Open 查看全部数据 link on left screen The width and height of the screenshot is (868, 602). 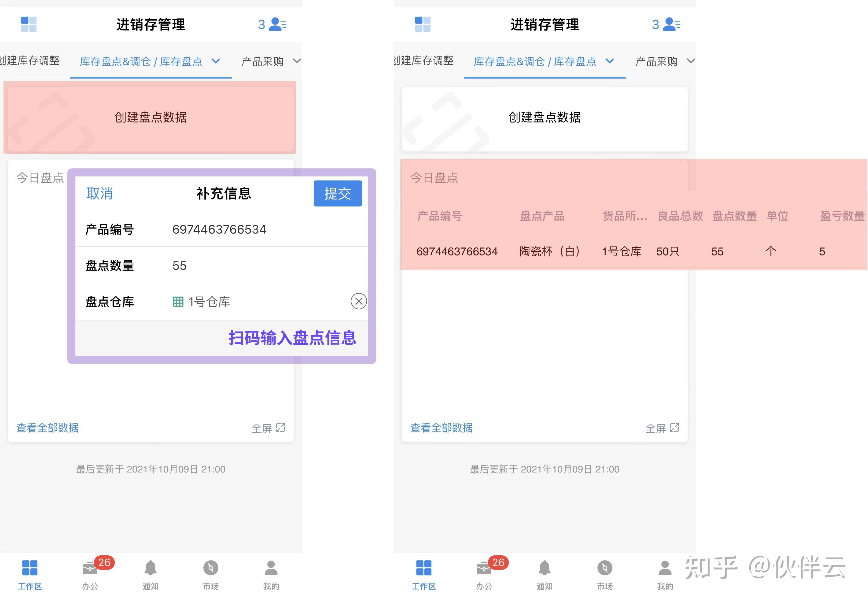[x=47, y=428]
